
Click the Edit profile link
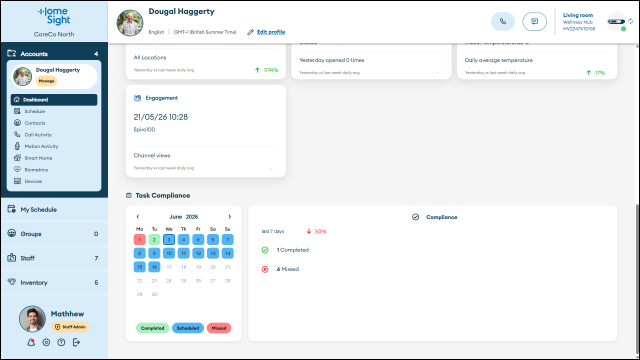pos(271,32)
